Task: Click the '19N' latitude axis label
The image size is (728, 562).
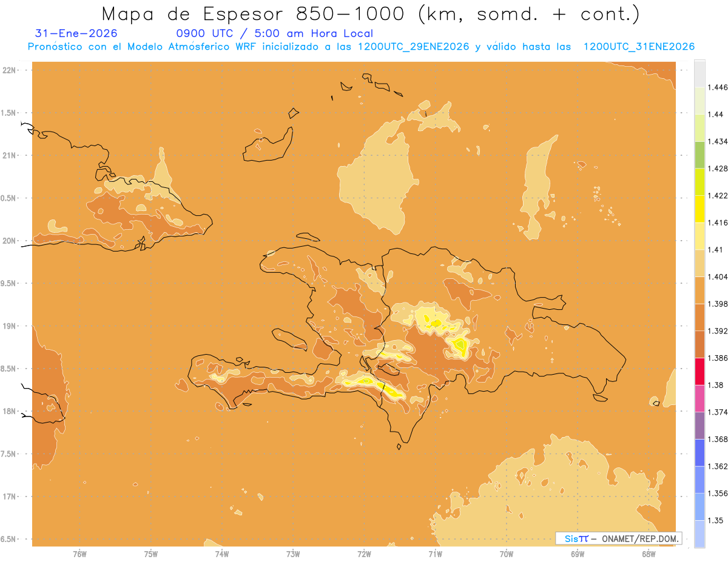Action: pyautogui.click(x=8, y=326)
